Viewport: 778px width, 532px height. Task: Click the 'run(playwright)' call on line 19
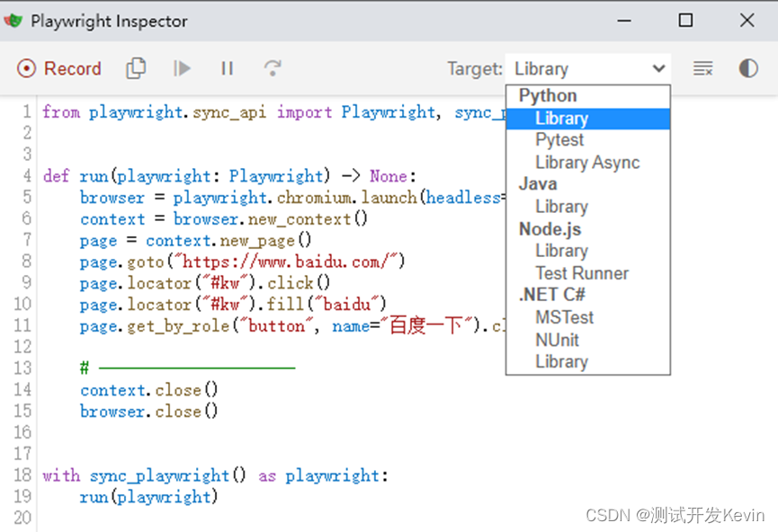(x=148, y=497)
